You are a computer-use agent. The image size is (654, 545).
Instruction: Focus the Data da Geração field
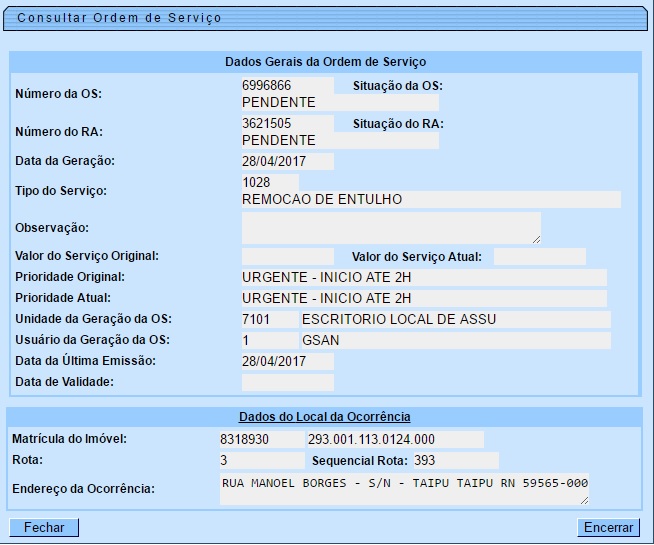[287, 161]
